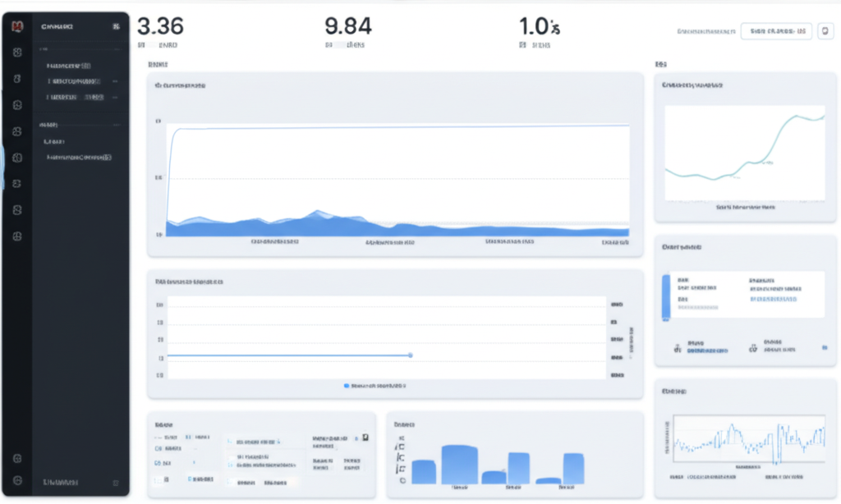Select the 1.0 metric value
This screenshot has width=841, height=504.
(x=540, y=26)
